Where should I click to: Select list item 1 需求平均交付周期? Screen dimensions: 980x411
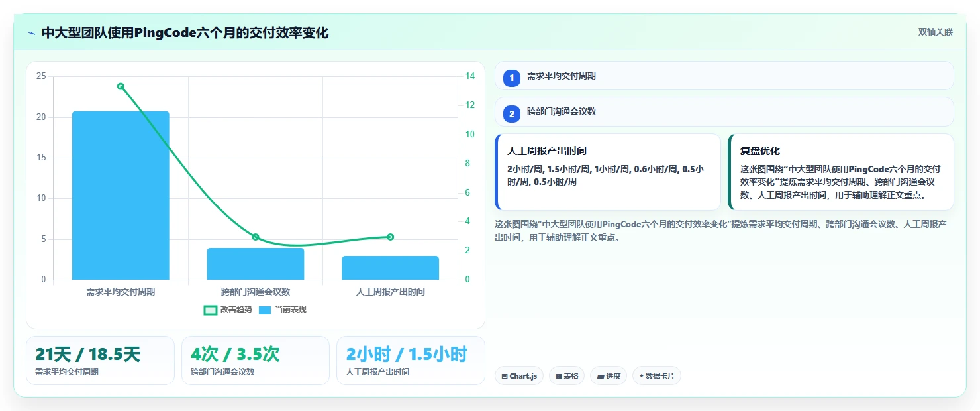coord(724,76)
